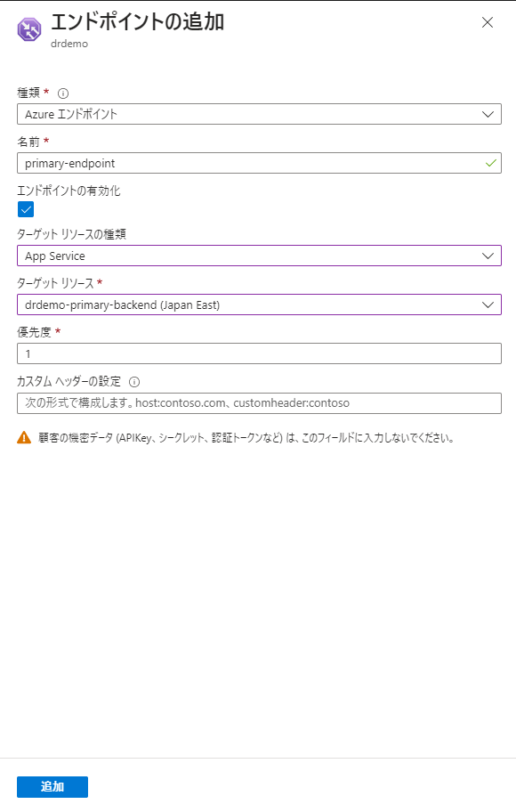Viewport: 516px width, 812px height.
Task: Close the エンドポイントの追加 panel
Action: click(487, 22)
